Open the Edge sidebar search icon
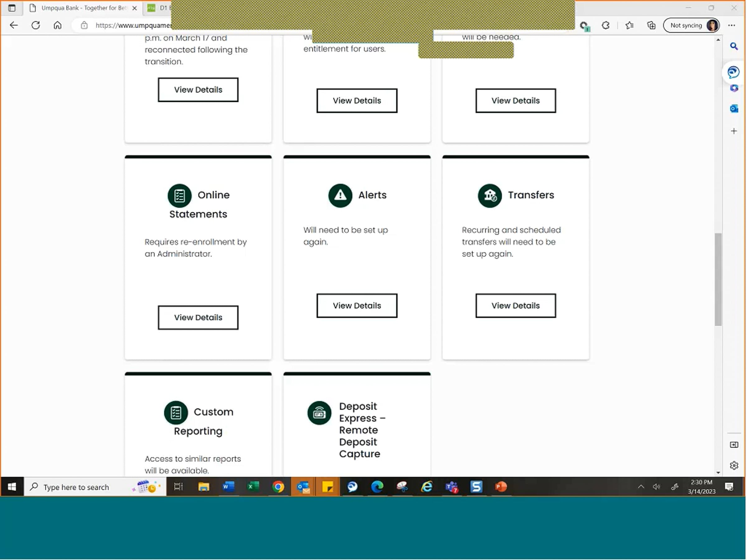This screenshot has width=747, height=560. (734, 46)
